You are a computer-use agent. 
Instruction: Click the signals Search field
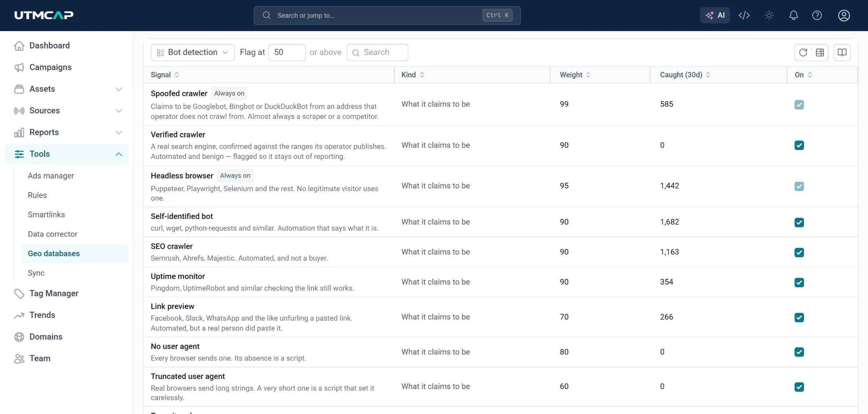pos(377,52)
